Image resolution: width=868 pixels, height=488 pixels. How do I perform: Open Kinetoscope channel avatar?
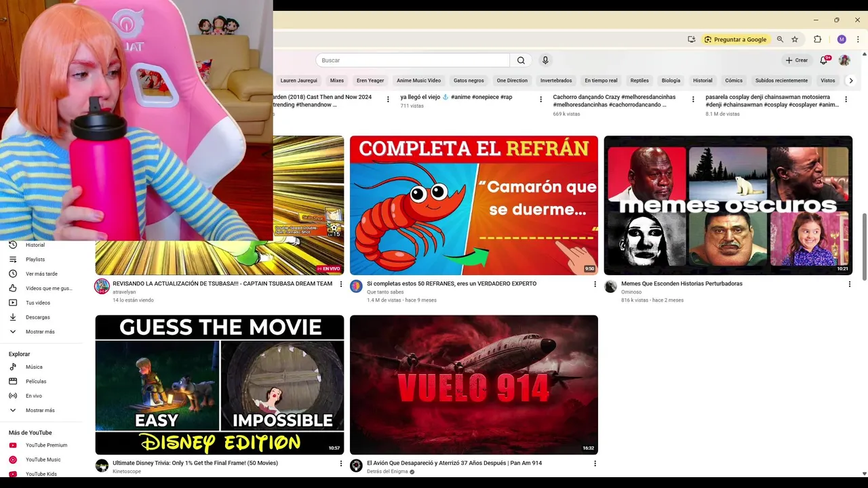102,466
